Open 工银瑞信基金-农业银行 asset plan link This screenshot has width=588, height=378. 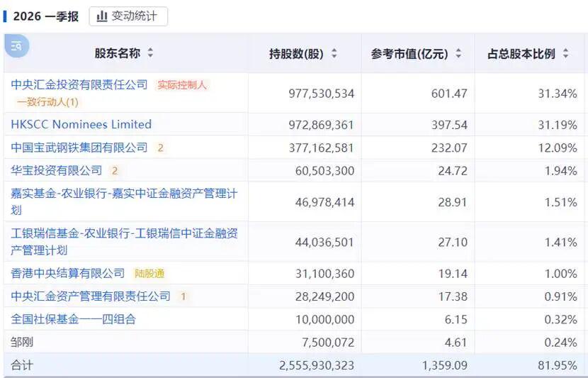pos(124,242)
